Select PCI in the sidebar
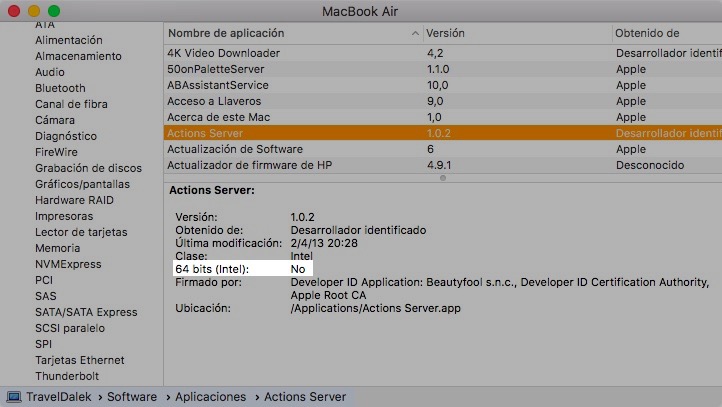Screen dimensions: 722x407 44,280
